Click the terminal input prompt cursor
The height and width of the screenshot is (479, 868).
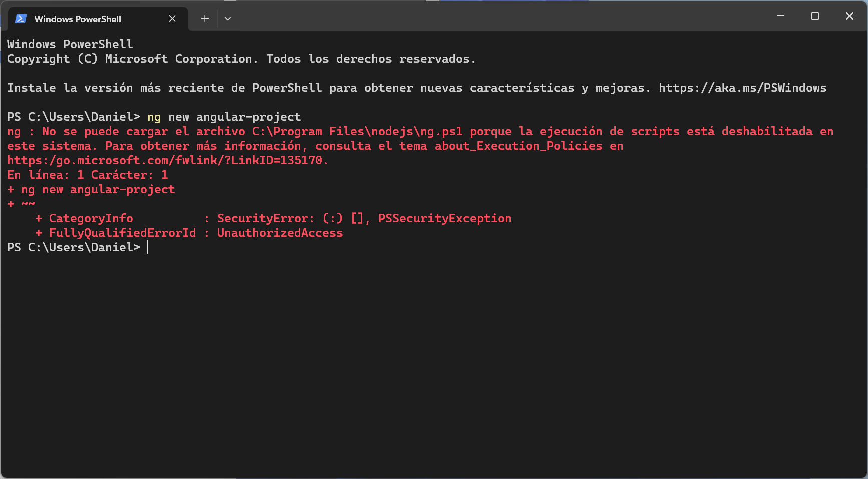[x=148, y=247]
